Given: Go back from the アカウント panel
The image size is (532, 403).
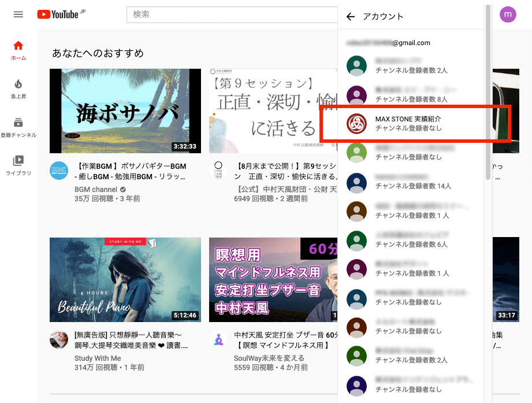Looking at the screenshot, I should [351, 17].
